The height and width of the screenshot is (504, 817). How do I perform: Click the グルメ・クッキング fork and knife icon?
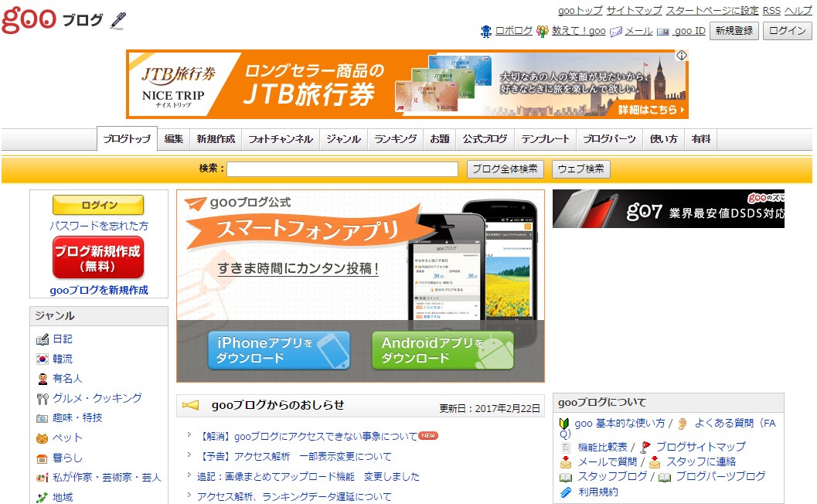tap(43, 399)
